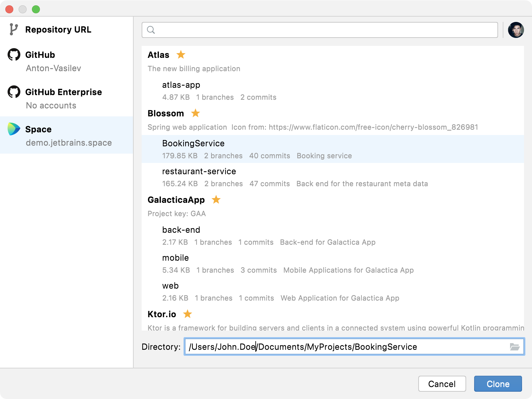This screenshot has width=532, height=399.
Task: Click the search magnifier icon
Action: coord(151,30)
